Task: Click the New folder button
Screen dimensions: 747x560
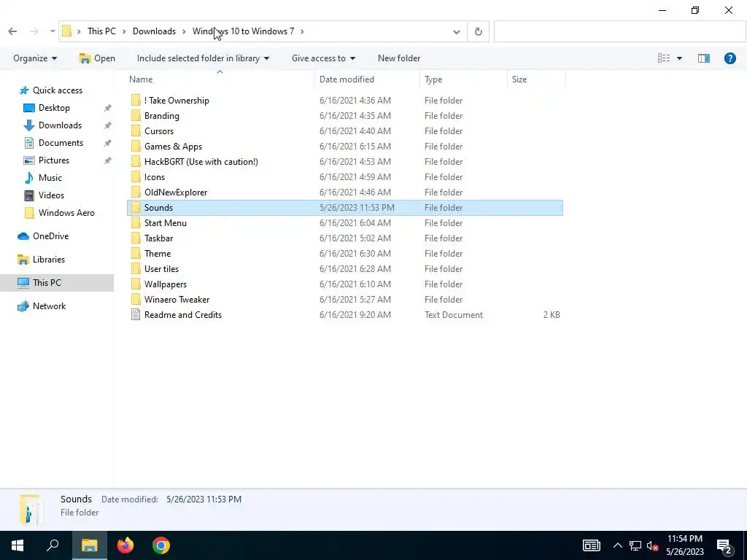Action: click(x=399, y=58)
